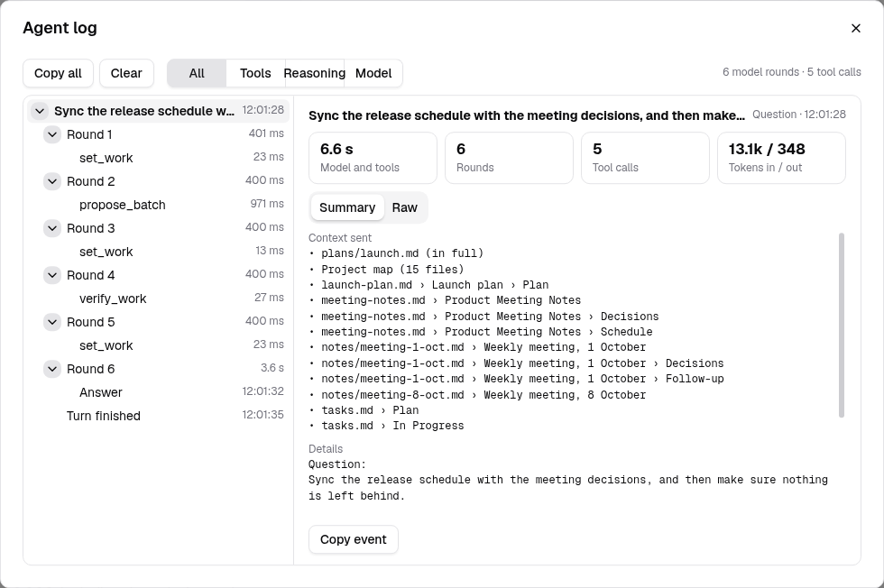Click the 1 October › Follow-up context line
This screenshot has height=588, width=884.
click(516, 379)
